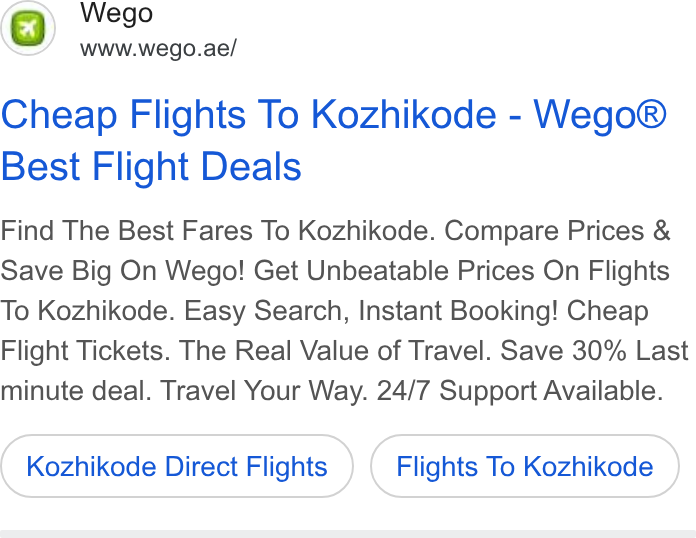696x538 pixels.
Task: Select the Kozhikode Direct Flights chip
Action: [x=177, y=466]
